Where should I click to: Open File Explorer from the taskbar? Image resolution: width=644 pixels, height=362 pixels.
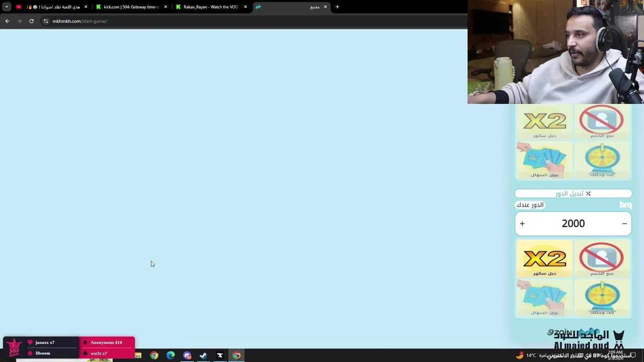138,355
